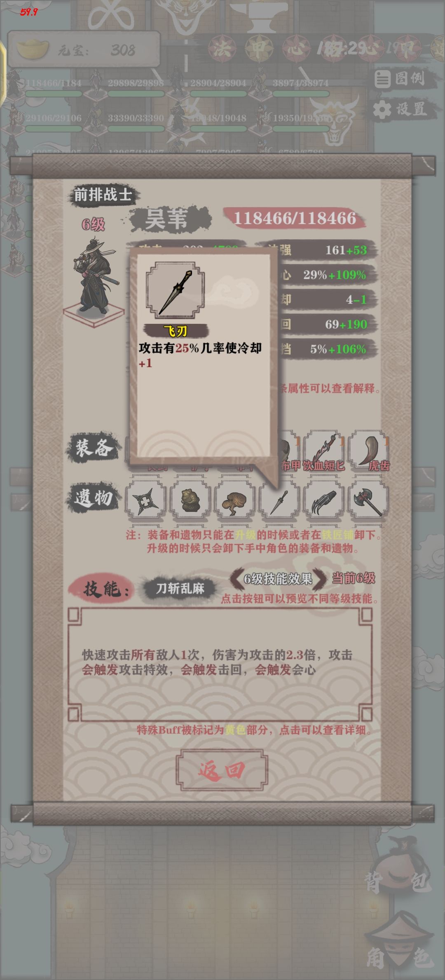Select the flying blade relic slot
This screenshot has height=980, width=445.
click(x=279, y=499)
